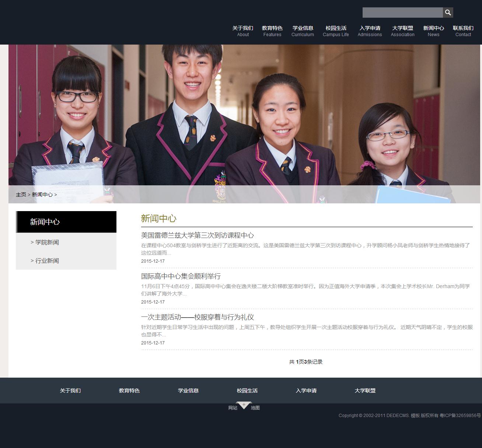Open the 国际高中中心集会顺利举行 article
The image size is (482, 448).
(x=181, y=276)
